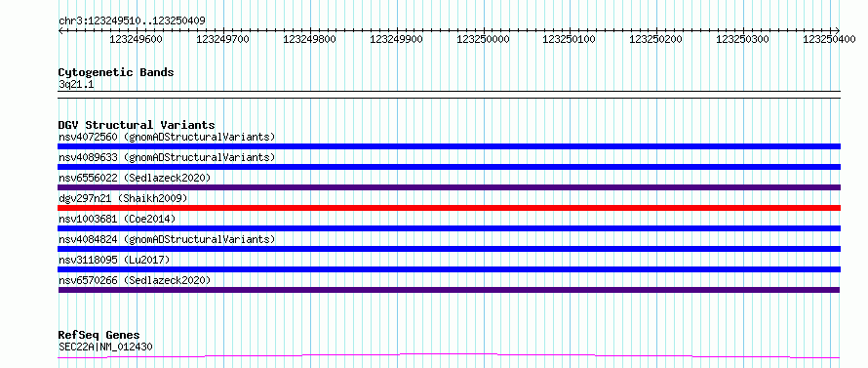Click the purple bar for nsv6556022
The width and height of the screenshot is (868, 368).
(x=449, y=187)
